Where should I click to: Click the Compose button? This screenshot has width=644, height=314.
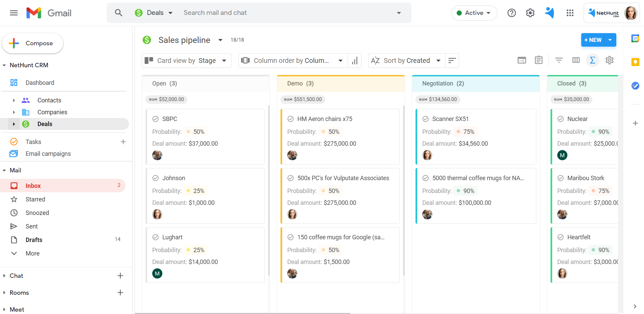pos(32,43)
